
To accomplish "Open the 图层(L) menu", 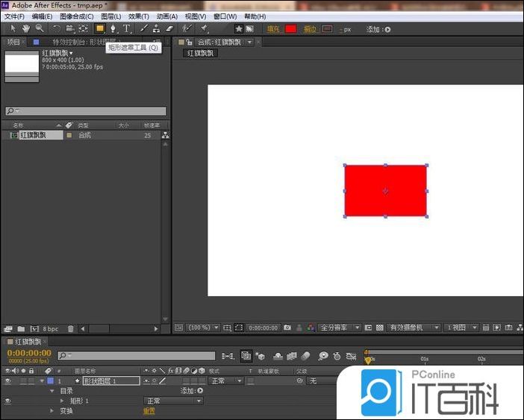I will 111,16.
